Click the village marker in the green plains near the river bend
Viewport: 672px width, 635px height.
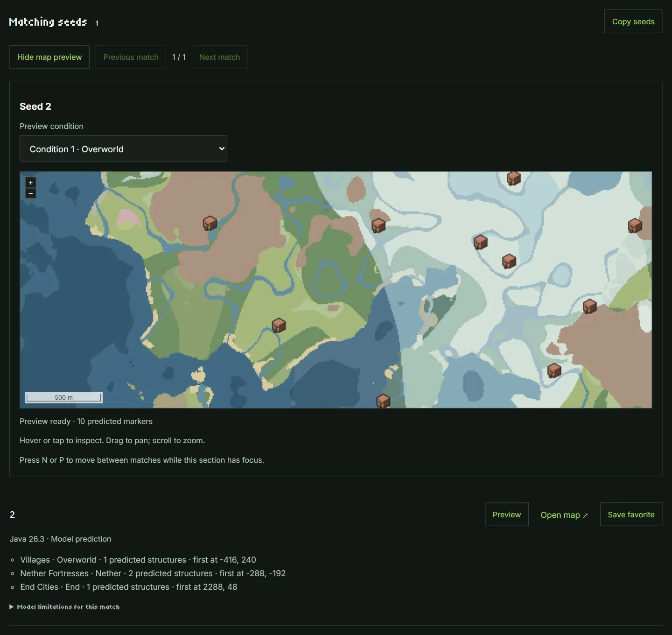tap(279, 325)
